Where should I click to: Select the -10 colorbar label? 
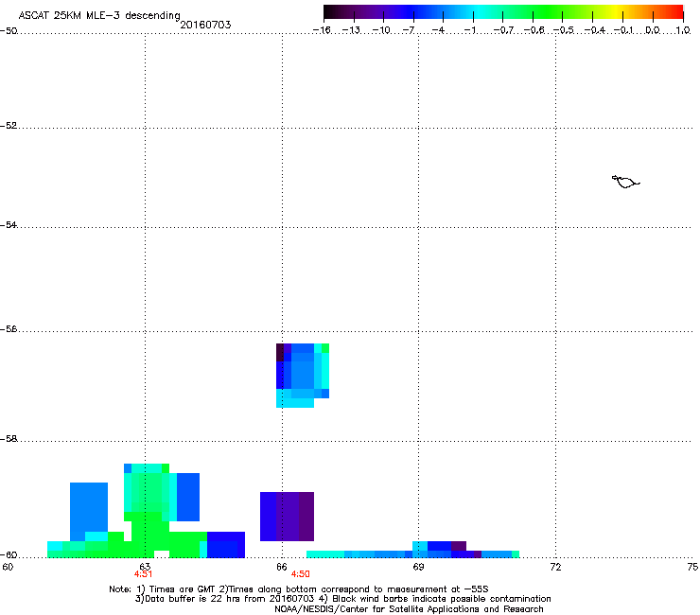click(x=381, y=30)
